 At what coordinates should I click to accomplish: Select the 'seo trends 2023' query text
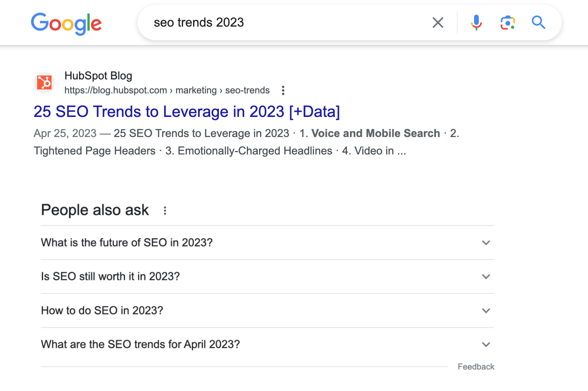198,22
